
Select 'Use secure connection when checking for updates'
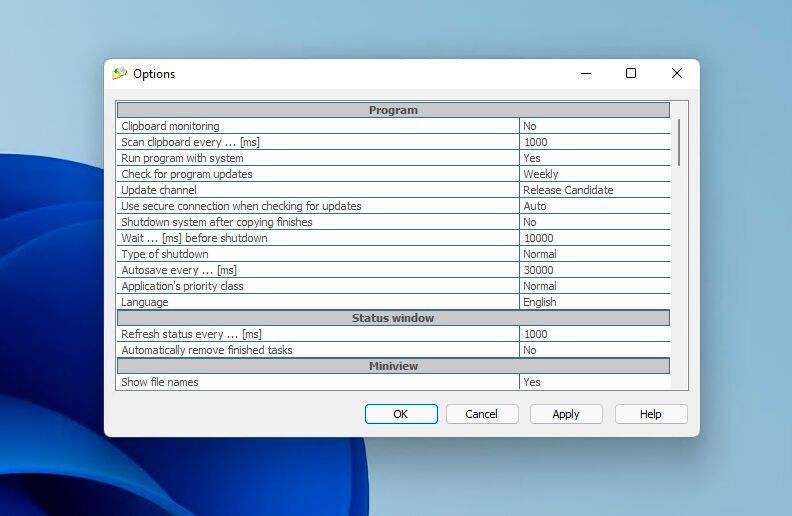pyautogui.click(x=241, y=206)
